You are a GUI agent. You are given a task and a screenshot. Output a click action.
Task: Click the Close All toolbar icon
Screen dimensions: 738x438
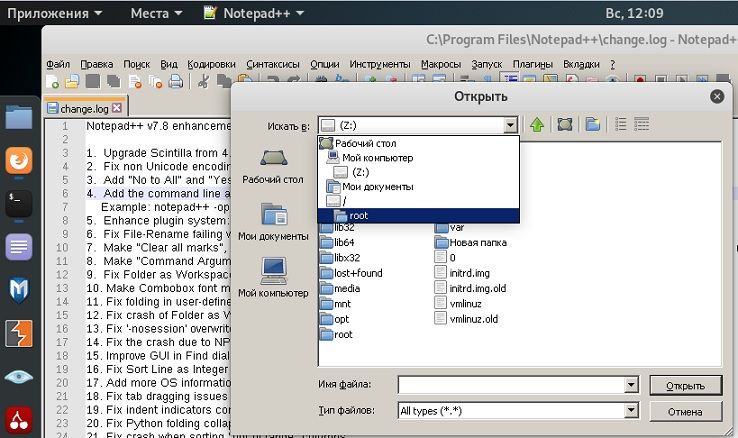155,81
